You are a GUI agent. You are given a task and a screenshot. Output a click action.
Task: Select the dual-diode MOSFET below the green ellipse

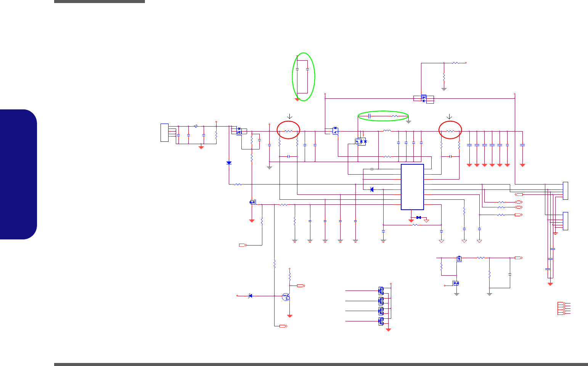pos(361,141)
